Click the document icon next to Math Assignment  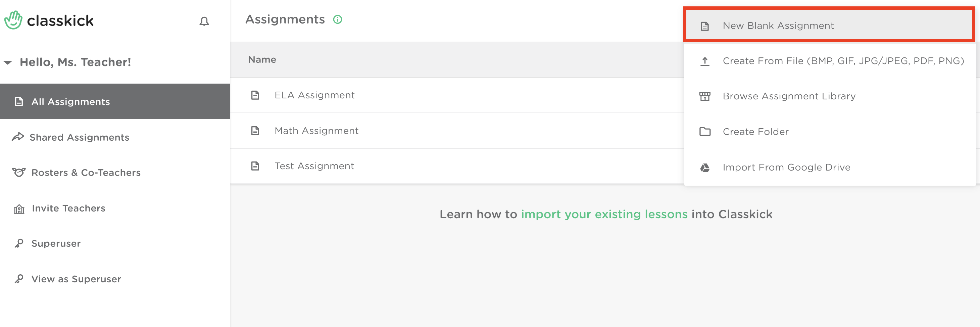click(255, 131)
